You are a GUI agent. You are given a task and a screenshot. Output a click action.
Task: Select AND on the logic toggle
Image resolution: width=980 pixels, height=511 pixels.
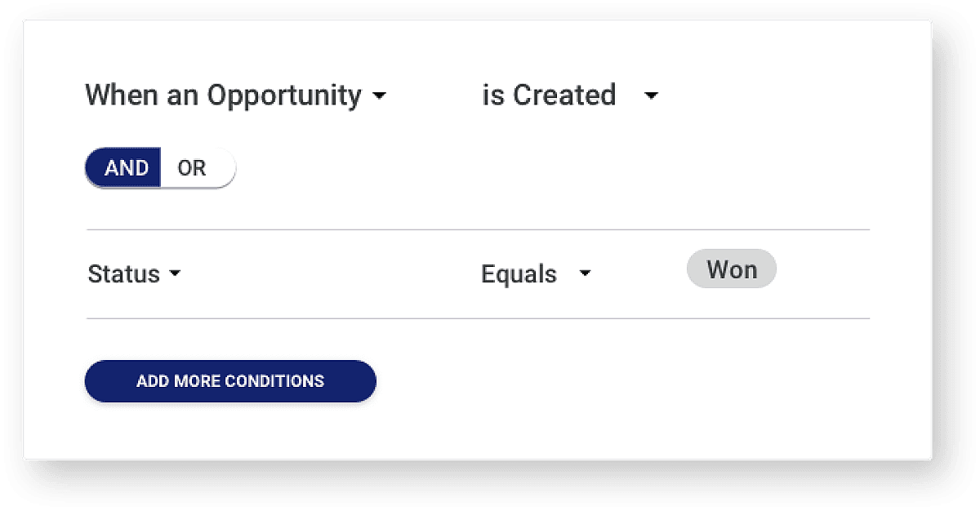(x=124, y=167)
